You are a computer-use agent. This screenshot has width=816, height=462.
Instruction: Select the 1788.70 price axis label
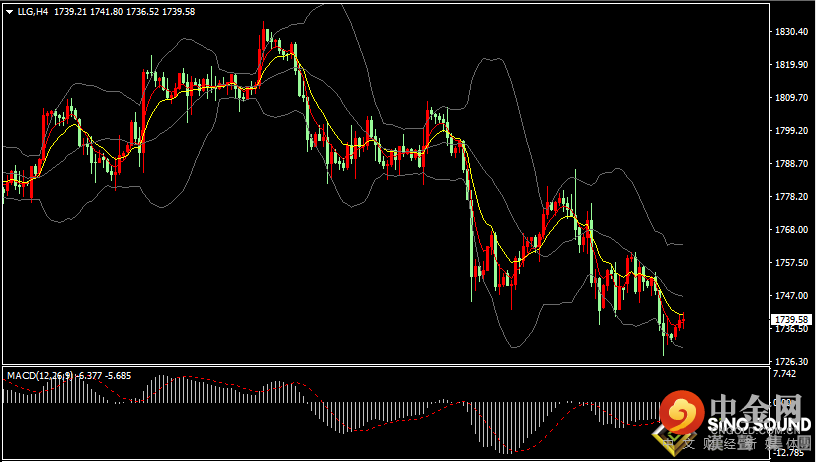[x=791, y=163]
